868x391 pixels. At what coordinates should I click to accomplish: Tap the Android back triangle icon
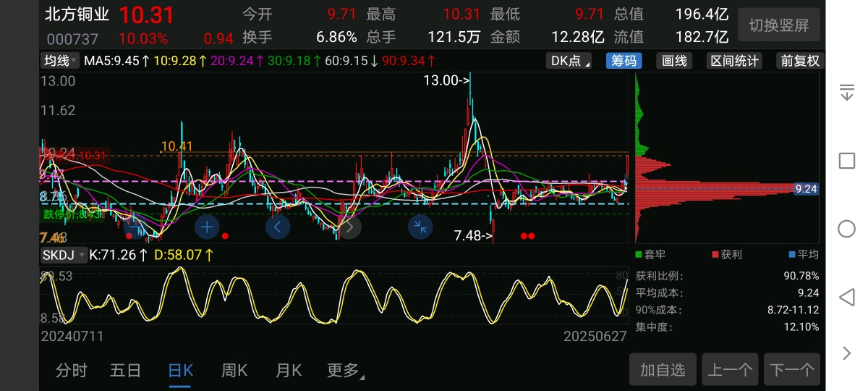point(846,297)
